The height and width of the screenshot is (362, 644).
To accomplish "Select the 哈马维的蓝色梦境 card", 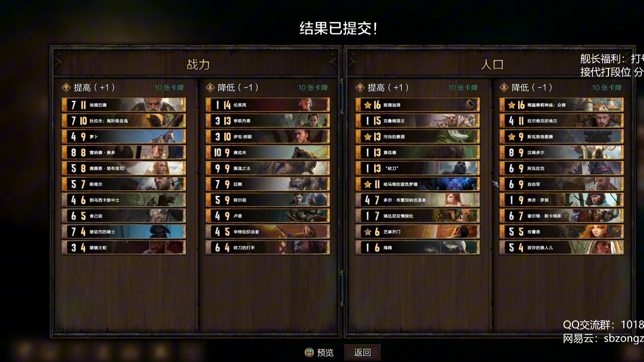I will point(418,184).
